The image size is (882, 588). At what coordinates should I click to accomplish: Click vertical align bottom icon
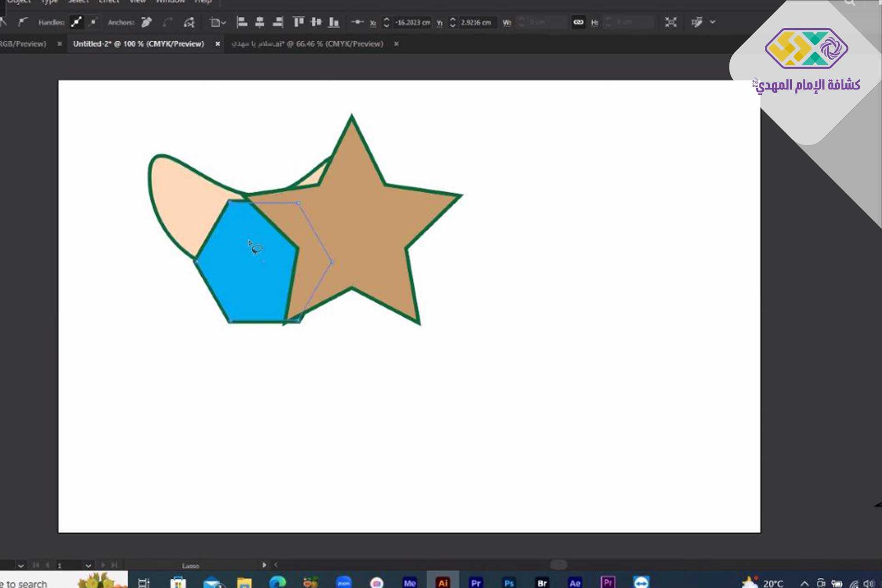point(334,22)
